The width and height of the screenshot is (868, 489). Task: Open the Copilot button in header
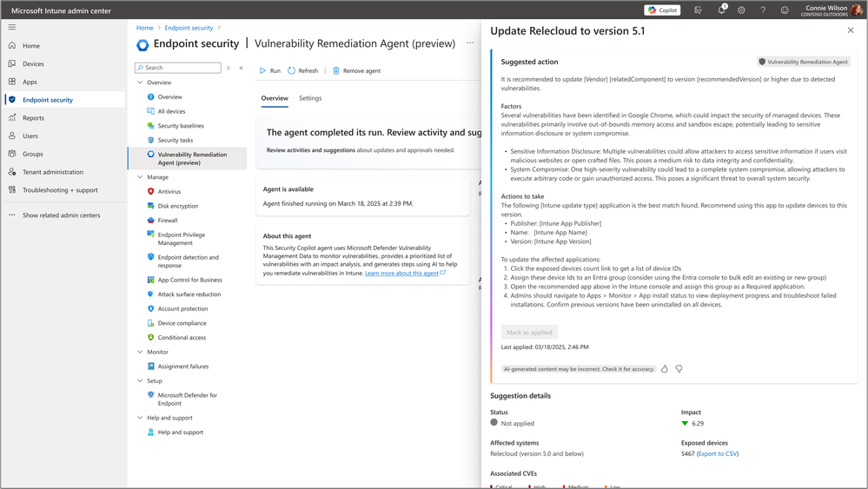tap(662, 10)
